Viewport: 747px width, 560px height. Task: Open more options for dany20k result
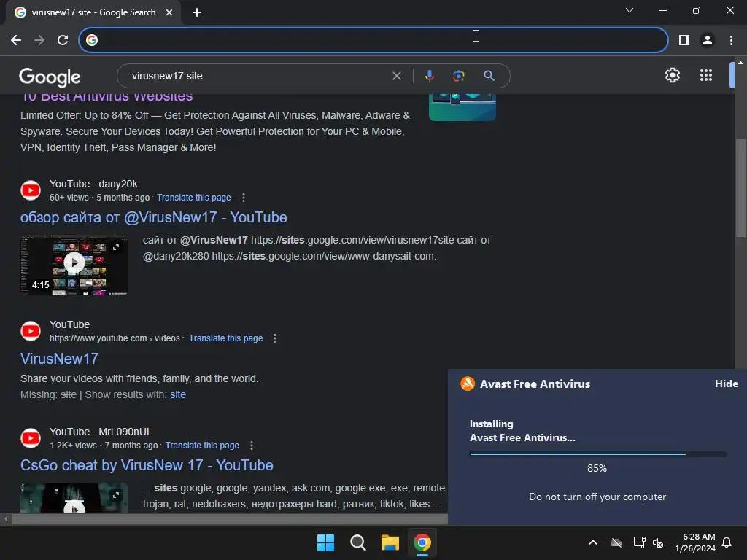pyautogui.click(x=244, y=197)
